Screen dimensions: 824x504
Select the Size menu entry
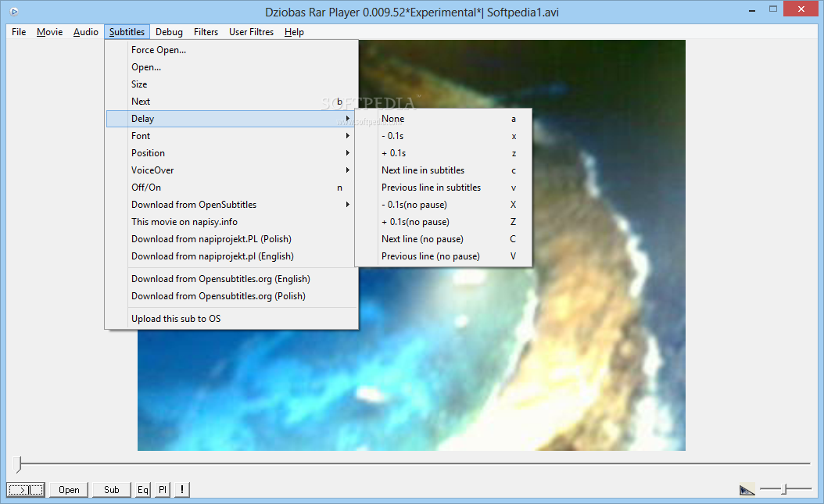pyautogui.click(x=231, y=84)
